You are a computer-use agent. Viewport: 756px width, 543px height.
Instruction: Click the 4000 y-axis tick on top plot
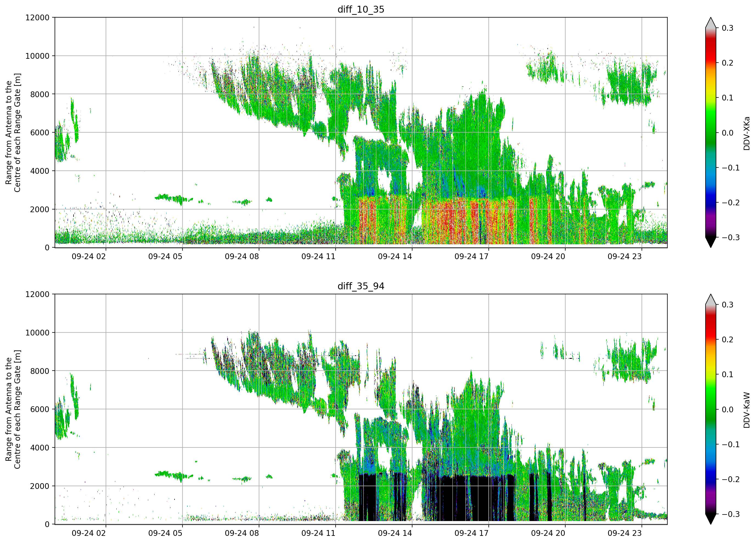pyautogui.click(x=40, y=171)
